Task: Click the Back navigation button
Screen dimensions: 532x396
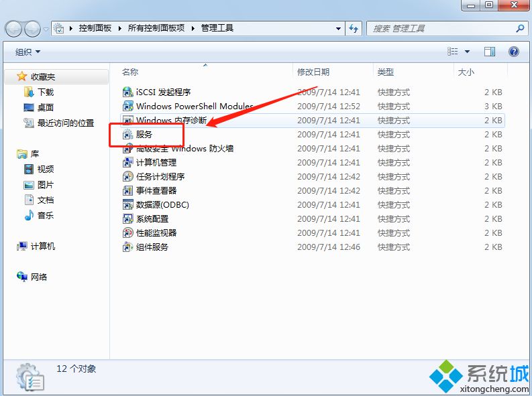Action: tap(14, 29)
